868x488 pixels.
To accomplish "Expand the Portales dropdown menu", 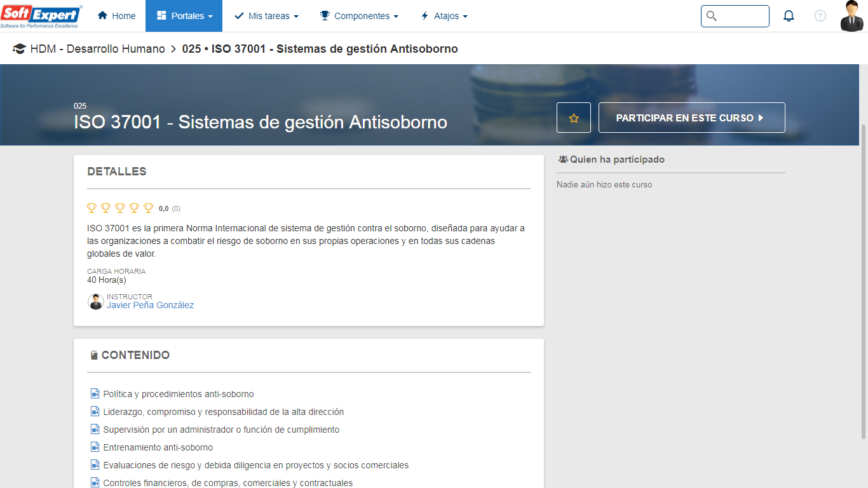I will [x=184, y=16].
